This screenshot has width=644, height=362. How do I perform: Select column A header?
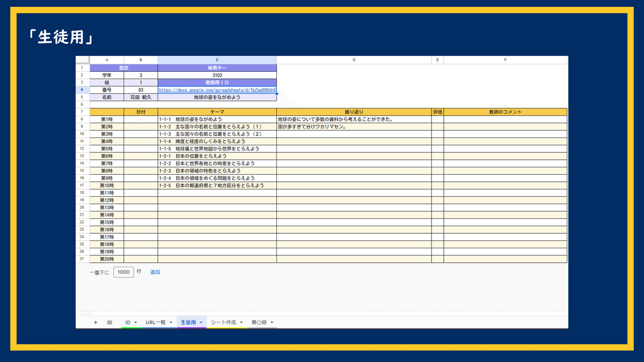(107, 60)
